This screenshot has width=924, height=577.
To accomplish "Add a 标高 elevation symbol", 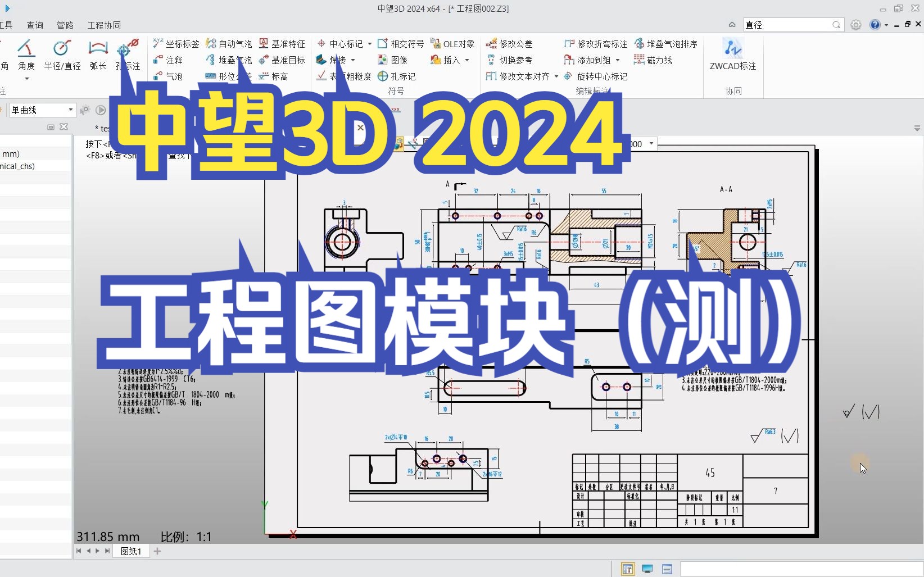I will coord(273,76).
